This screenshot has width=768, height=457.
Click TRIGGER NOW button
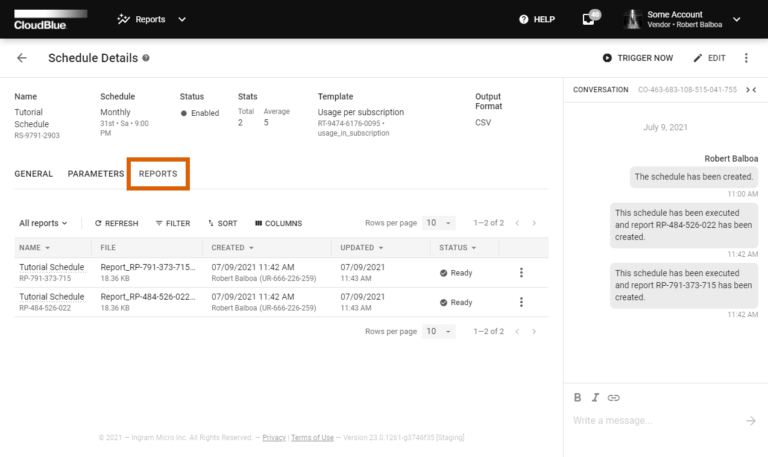click(638, 58)
